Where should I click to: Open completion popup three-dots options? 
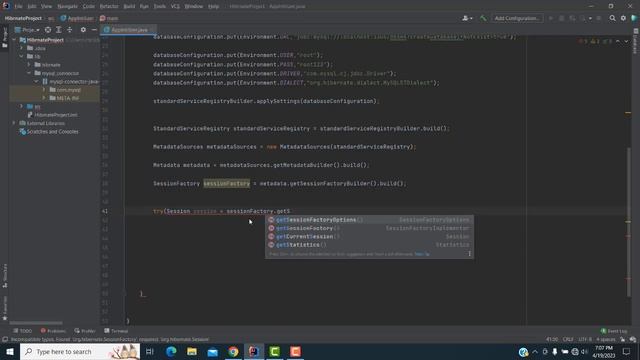tap(469, 254)
